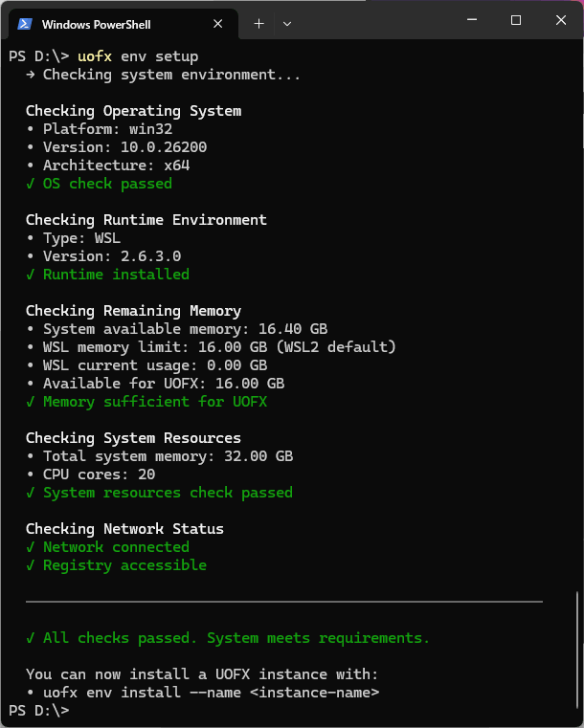Screen dimensions: 584x728
Task: Click the PowerShell icon in the tab
Action: [26, 24]
